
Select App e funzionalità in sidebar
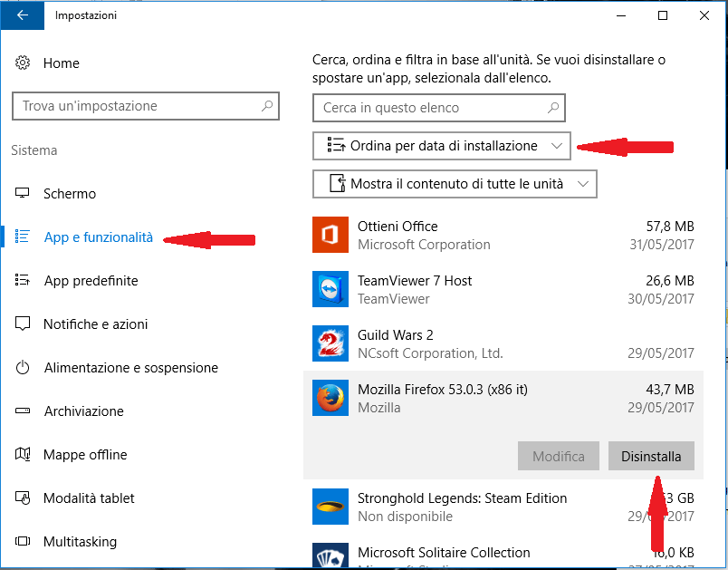tap(98, 237)
